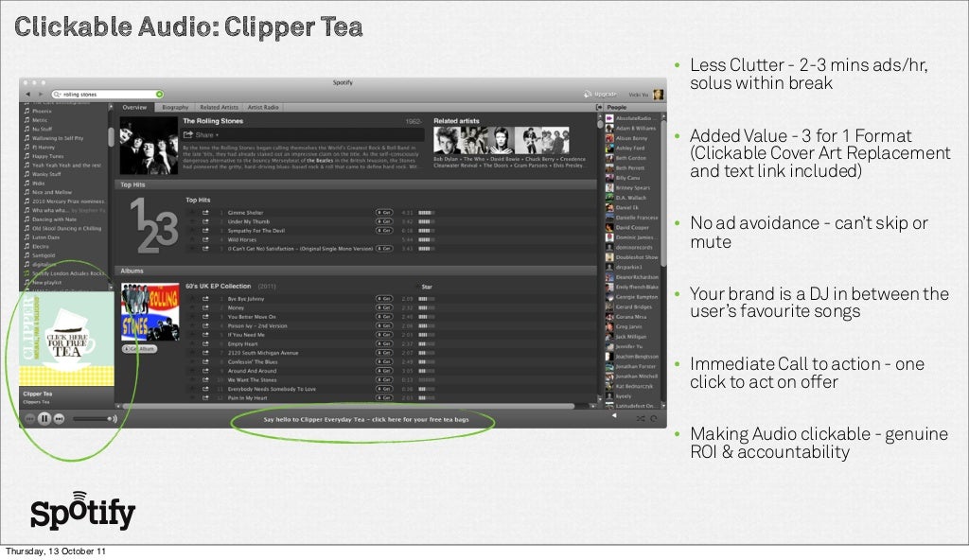Click the Upgrade button
This screenshot has height=560, width=969.
coord(600,94)
